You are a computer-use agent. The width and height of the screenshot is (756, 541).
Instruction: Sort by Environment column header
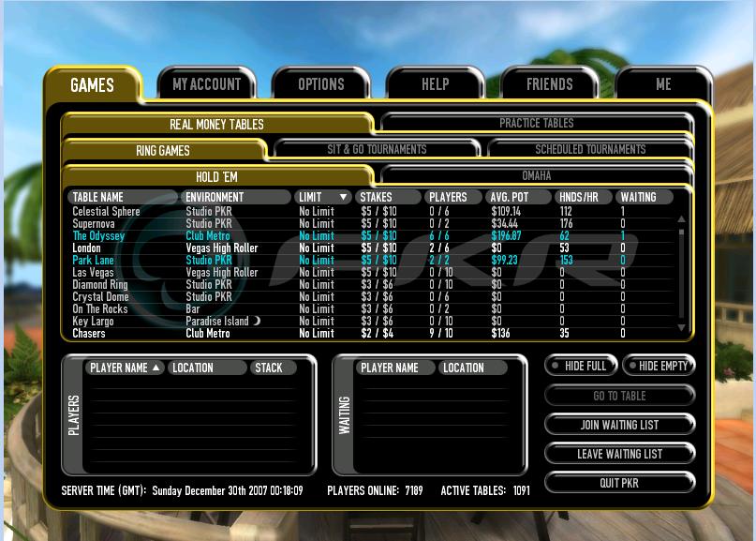pyautogui.click(x=235, y=197)
